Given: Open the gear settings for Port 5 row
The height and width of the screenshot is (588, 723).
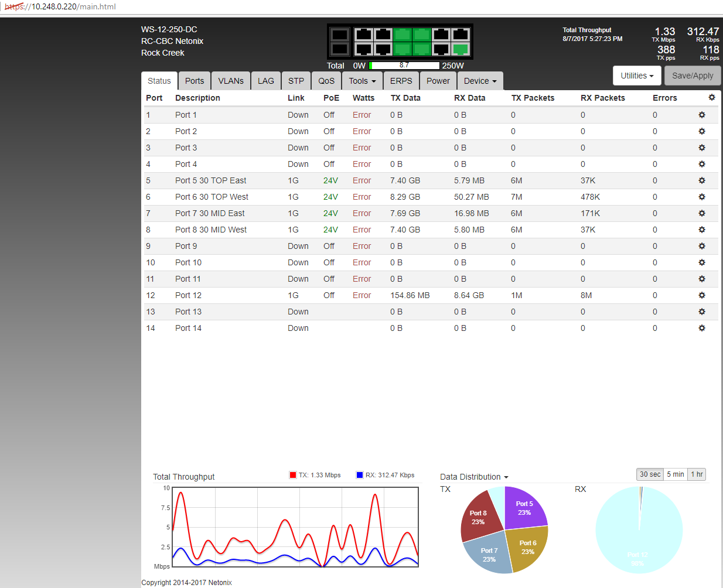Looking at the screenshot, I should click(x=701, y=180).
